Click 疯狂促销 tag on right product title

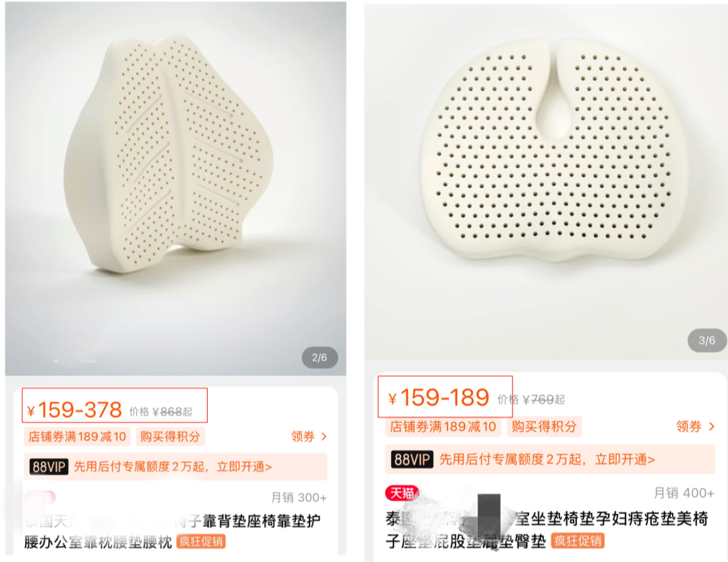578,540
